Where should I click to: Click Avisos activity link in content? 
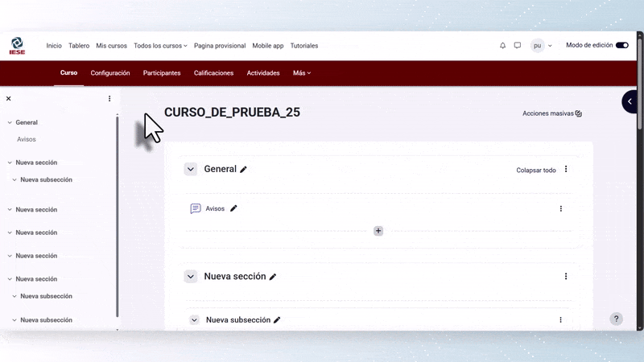coord(215,208)
